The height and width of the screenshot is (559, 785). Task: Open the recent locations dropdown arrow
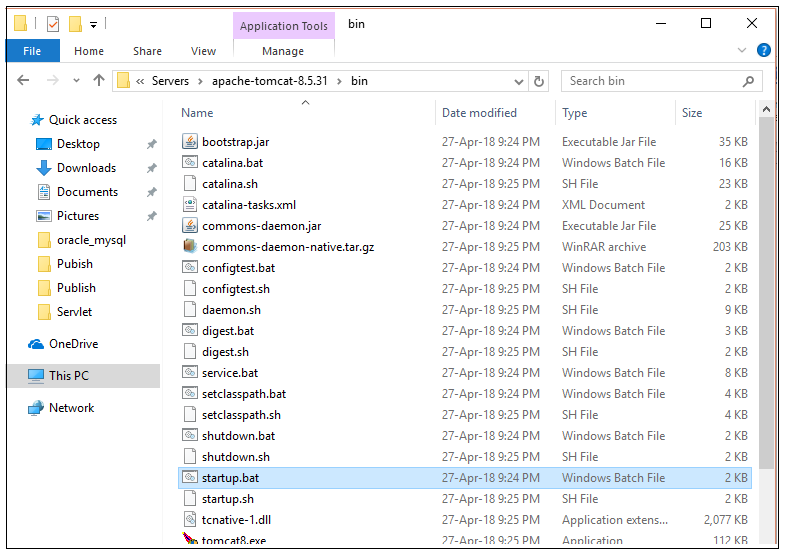click(x=76, y=81)
